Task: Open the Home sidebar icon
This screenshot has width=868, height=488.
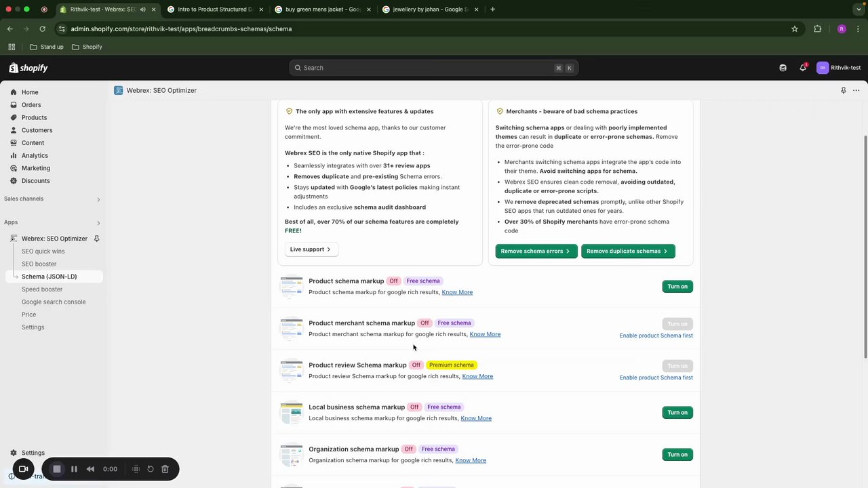Action: point(14,92)
